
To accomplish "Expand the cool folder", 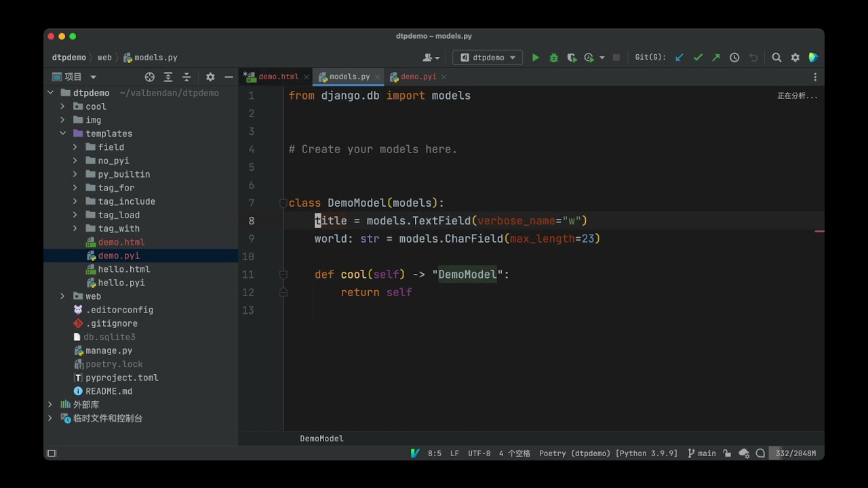I will tap(62, 106).
